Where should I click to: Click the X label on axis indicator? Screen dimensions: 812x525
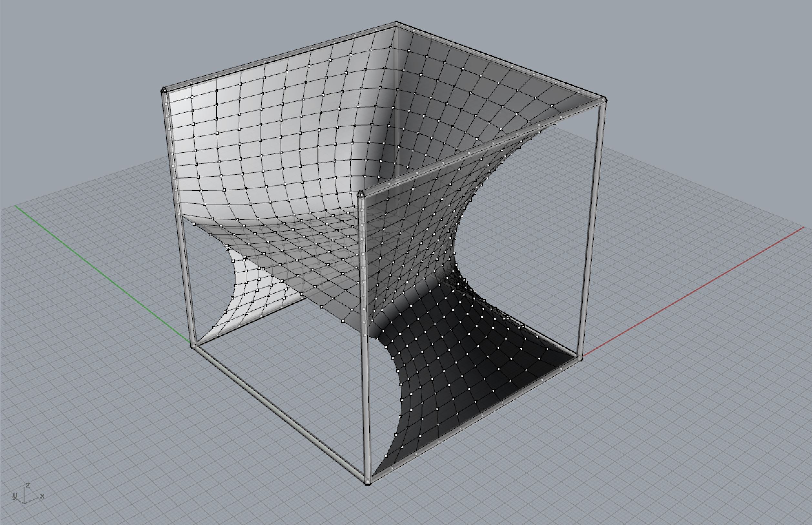[x=42, y=496]
